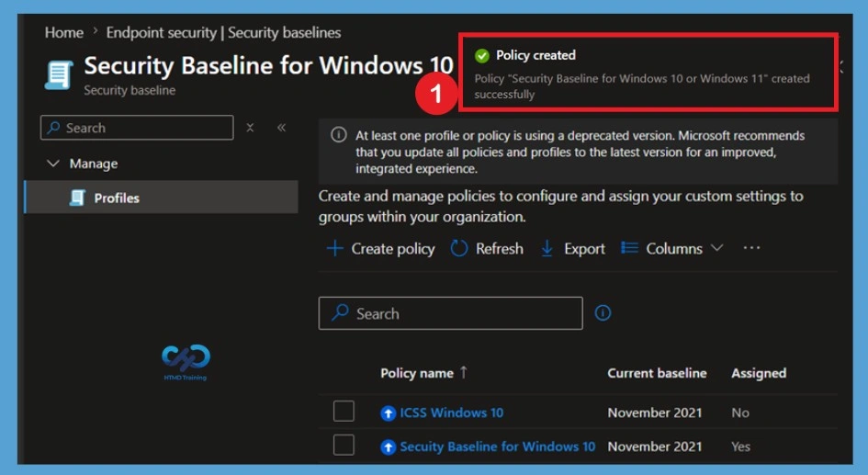Screen dimensions: 868x475
Task: Focus the policy list Search input field
Action: point(451,313)
